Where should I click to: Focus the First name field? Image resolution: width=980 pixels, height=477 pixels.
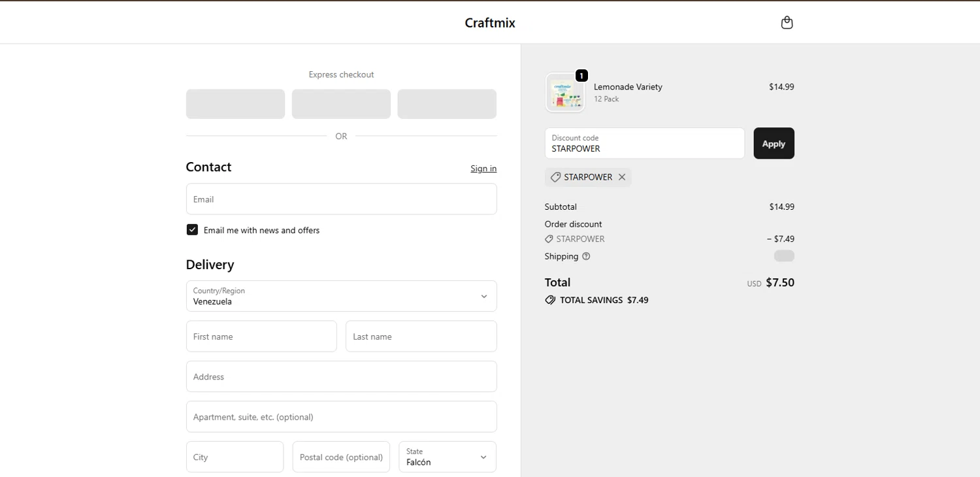click(x=261, y=337)
